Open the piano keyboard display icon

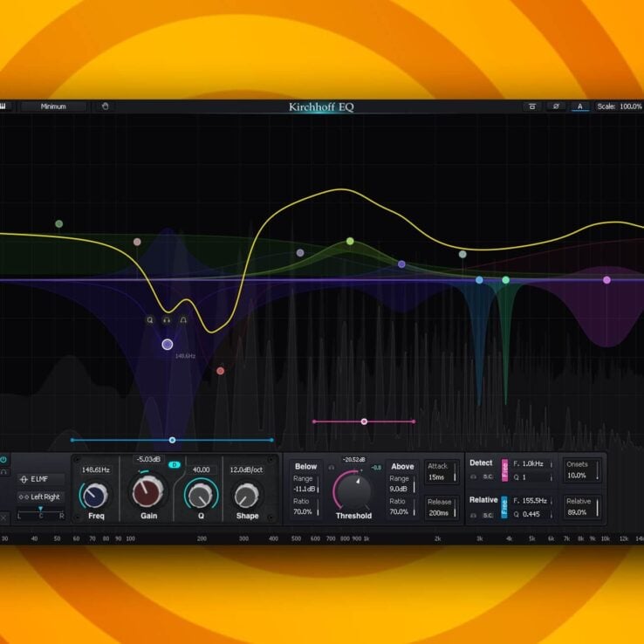click(x=3, y=106)
